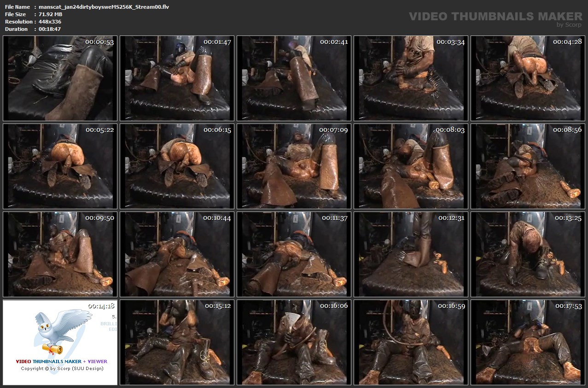Open the thumbnail timestamped 00:12:31

tap(411, 254)
